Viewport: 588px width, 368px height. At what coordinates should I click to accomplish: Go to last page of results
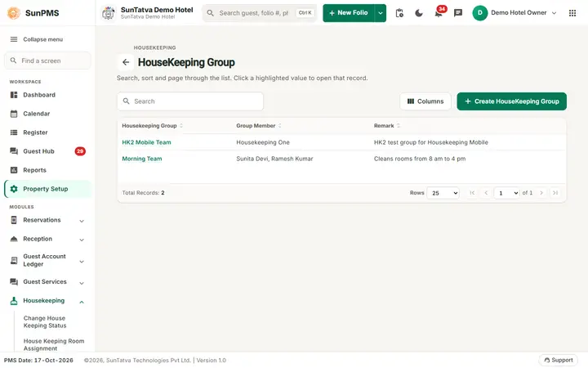coord(555,193)
